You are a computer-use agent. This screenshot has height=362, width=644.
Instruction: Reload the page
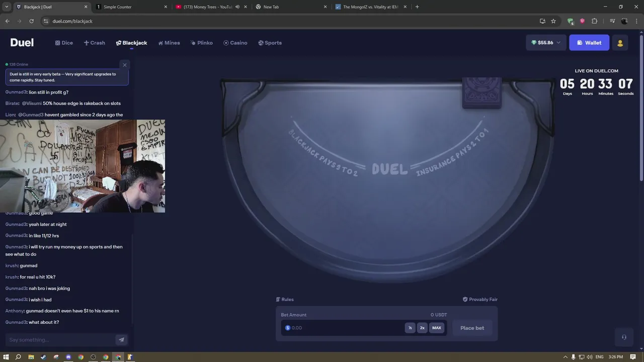coord(31,21)
